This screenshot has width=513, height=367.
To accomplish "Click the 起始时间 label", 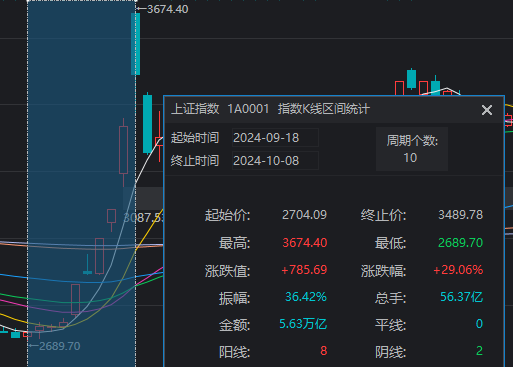I will (x=195, y=138).
